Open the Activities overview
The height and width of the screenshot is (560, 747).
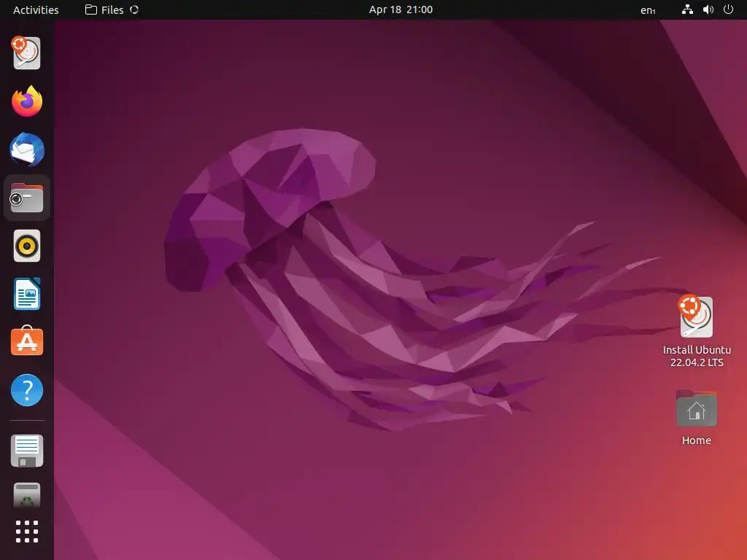pos(36,9)
